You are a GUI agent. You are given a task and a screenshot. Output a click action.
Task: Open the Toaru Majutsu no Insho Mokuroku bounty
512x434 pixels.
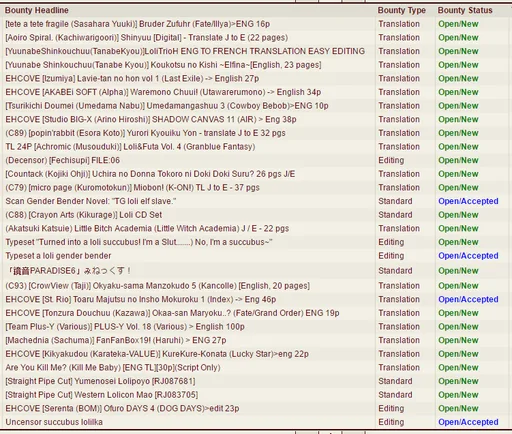pos(141,299)
